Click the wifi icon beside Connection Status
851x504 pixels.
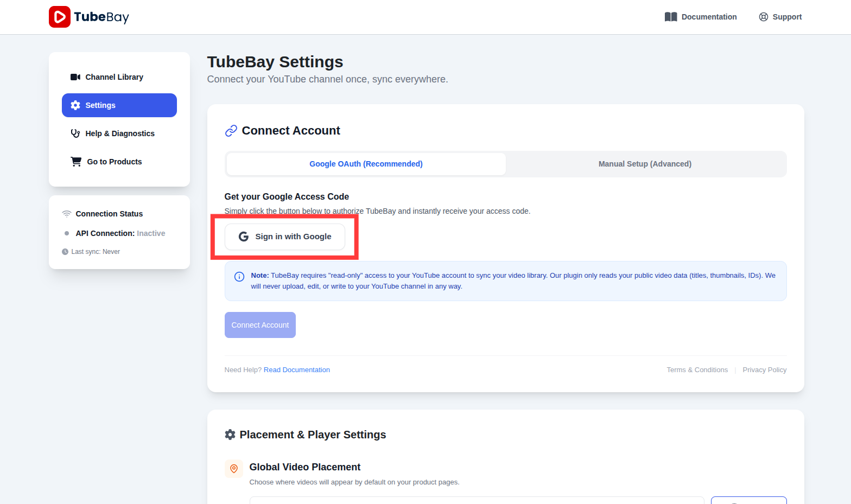point(67,213)
